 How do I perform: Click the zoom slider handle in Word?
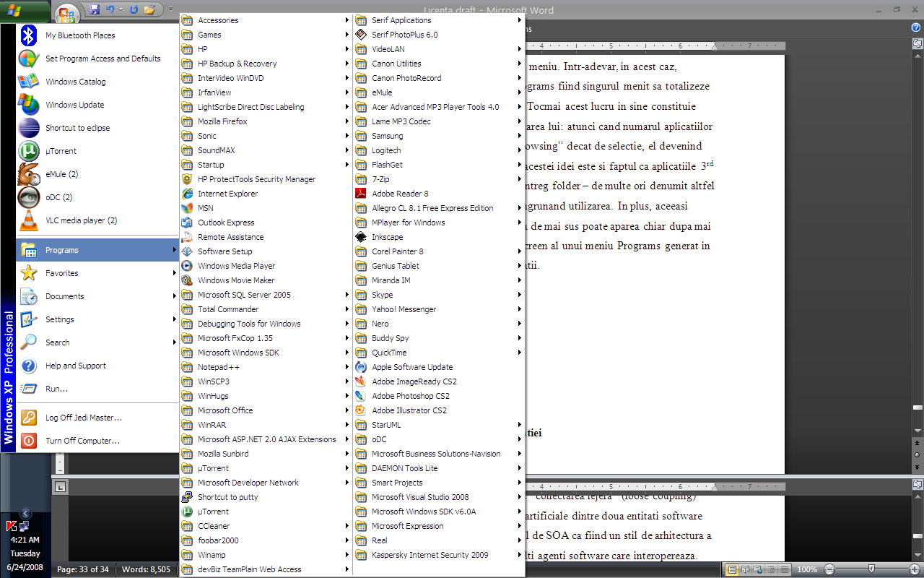[871, 569]
